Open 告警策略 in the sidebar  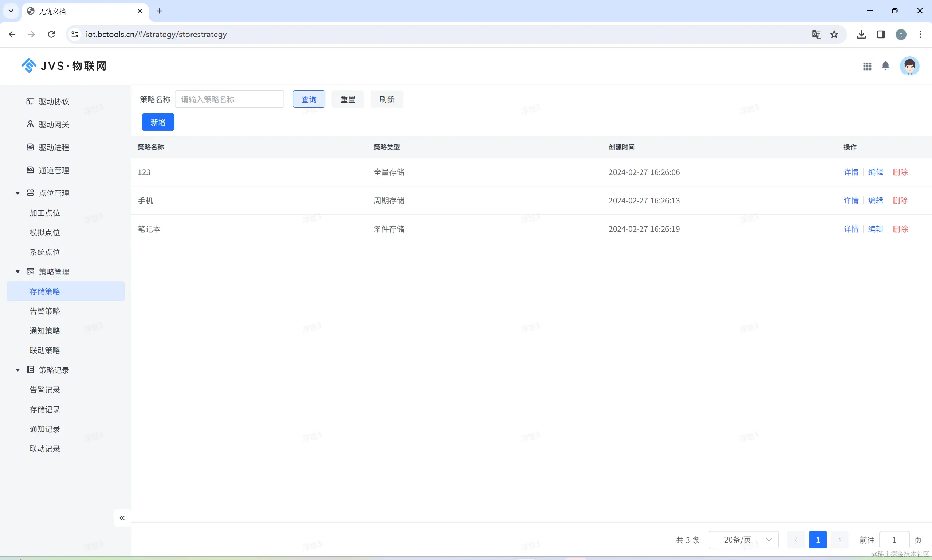coord(44,311)
